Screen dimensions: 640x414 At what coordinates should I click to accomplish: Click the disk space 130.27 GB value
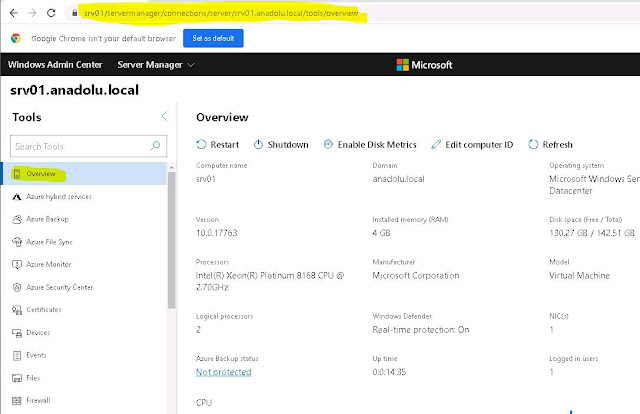click(x=592, y=233)
